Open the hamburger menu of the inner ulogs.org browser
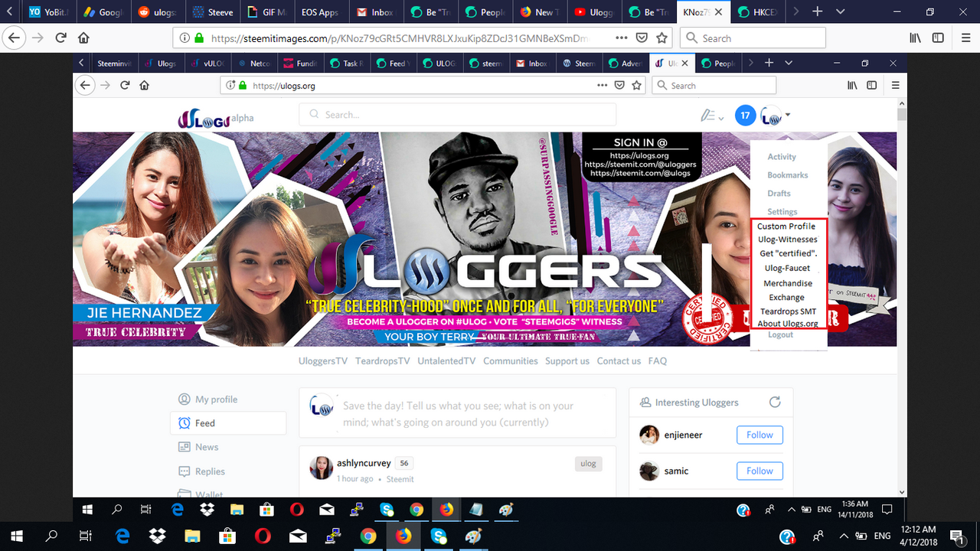 click(895, 86)
